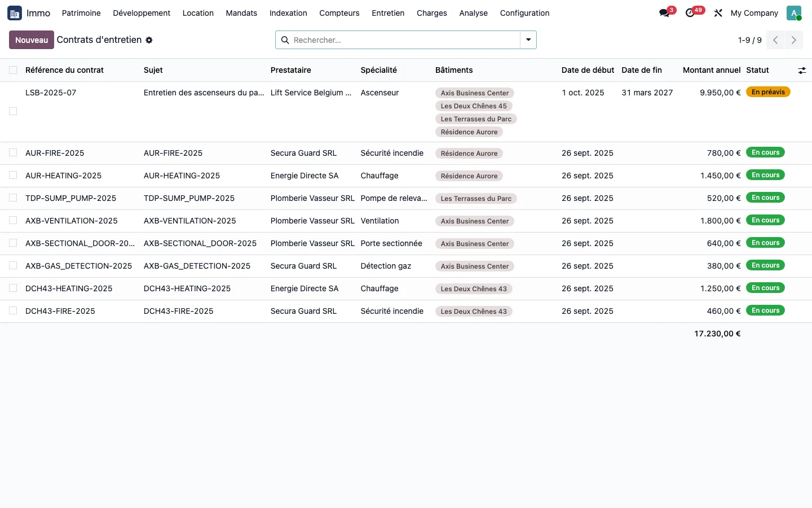Viewport: 812px width, 508px height.
Task: Tick the select-all header checkbox
Action: pos(13,70)
